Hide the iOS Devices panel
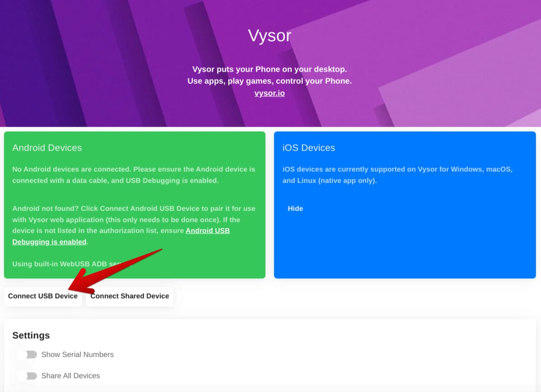Image resolution: width=541 pixels, height=392 pixels. click(x=295, y=208)
